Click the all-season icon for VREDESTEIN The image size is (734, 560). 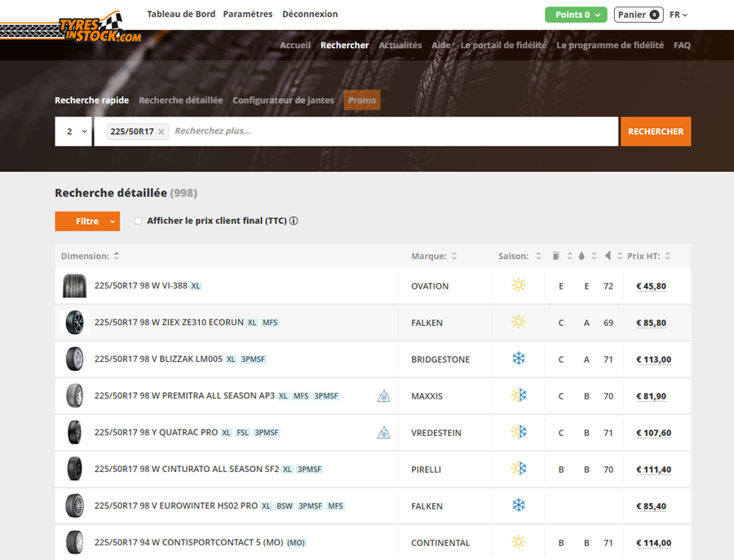coord(519,432)
